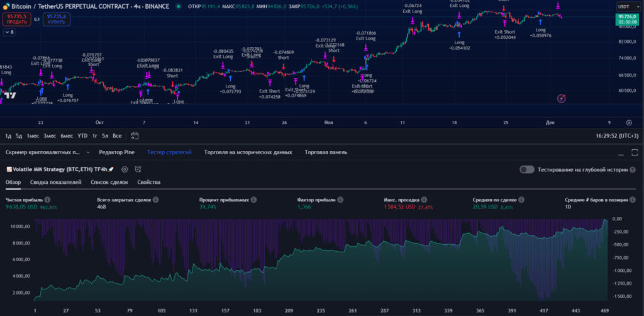Image resolution: width=644 pixels, height=316 pixels.
Task: Click info icon next to Чистая прибыль
Action: tap(48, 200)
